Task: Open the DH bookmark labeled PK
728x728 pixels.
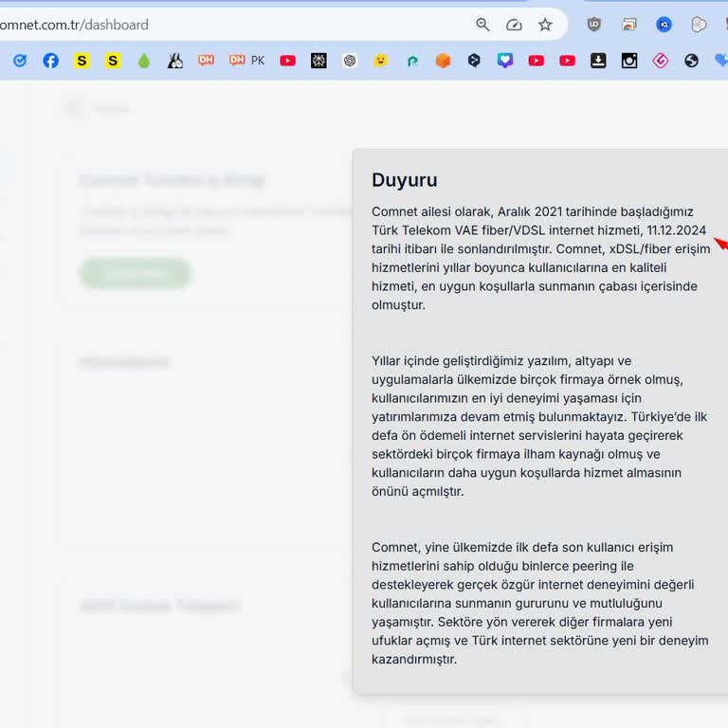Action: 247,60
